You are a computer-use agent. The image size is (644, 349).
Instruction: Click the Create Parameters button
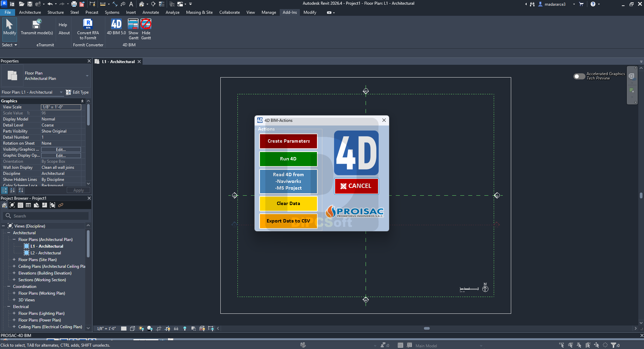288,141
